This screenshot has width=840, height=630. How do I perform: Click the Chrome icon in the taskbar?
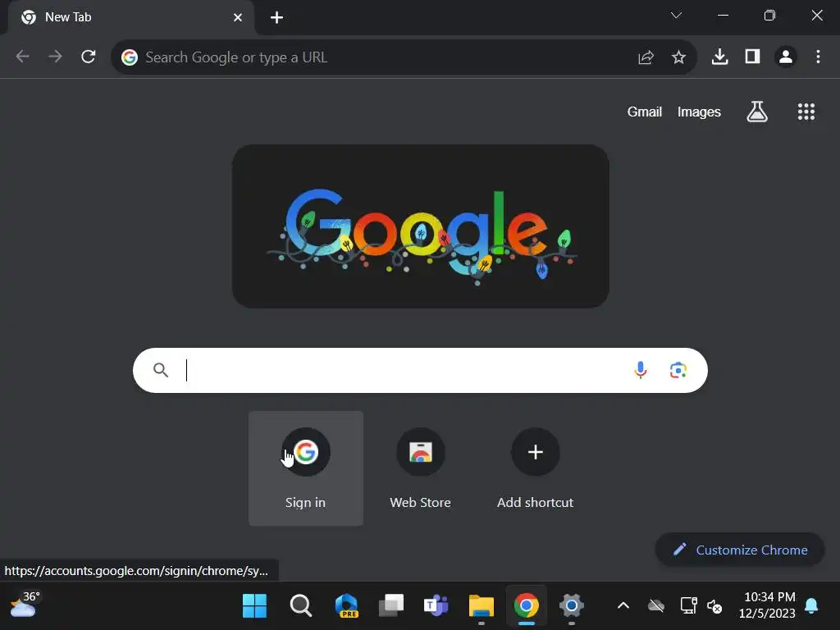527,606
